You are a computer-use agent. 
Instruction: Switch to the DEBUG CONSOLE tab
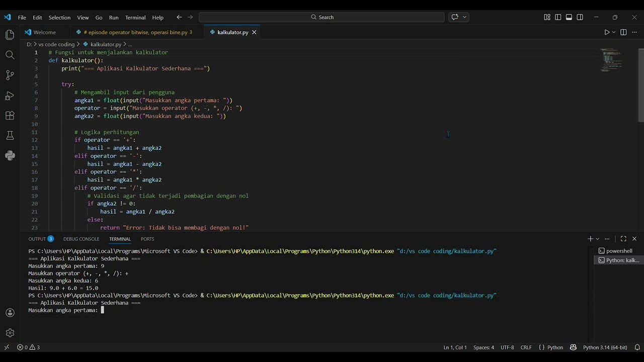pyautogui.click(x=81, y=239)
